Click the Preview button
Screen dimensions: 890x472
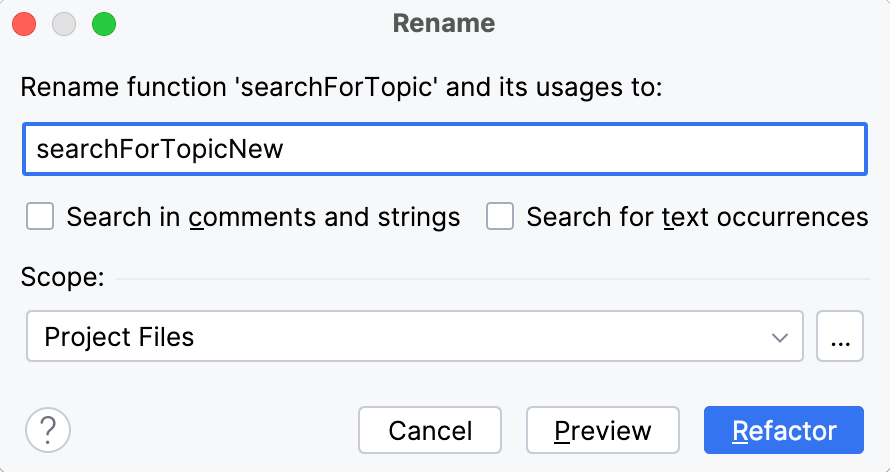point(603,431)
